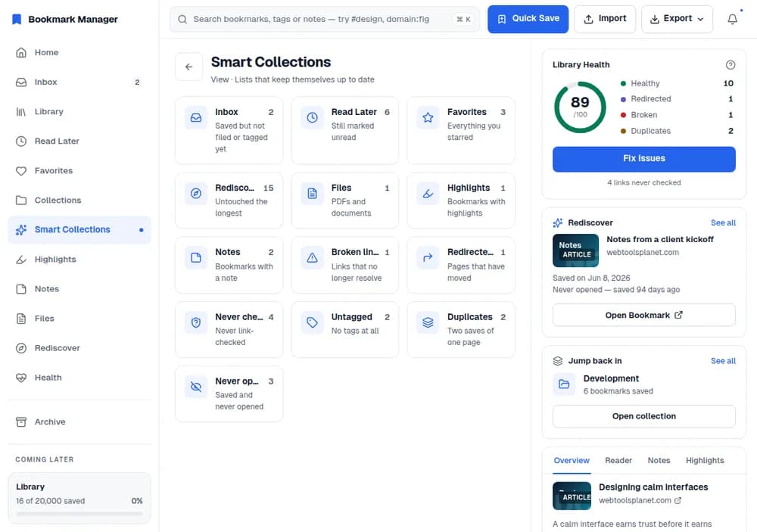Click the Duplicates legend row
757x532 pixels.
pos(677,131)
